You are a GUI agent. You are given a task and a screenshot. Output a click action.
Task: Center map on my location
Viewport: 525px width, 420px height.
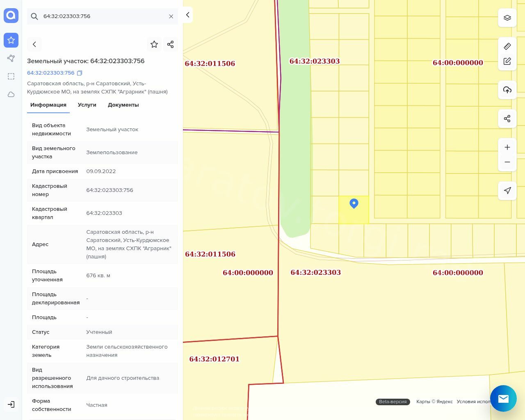507,190
